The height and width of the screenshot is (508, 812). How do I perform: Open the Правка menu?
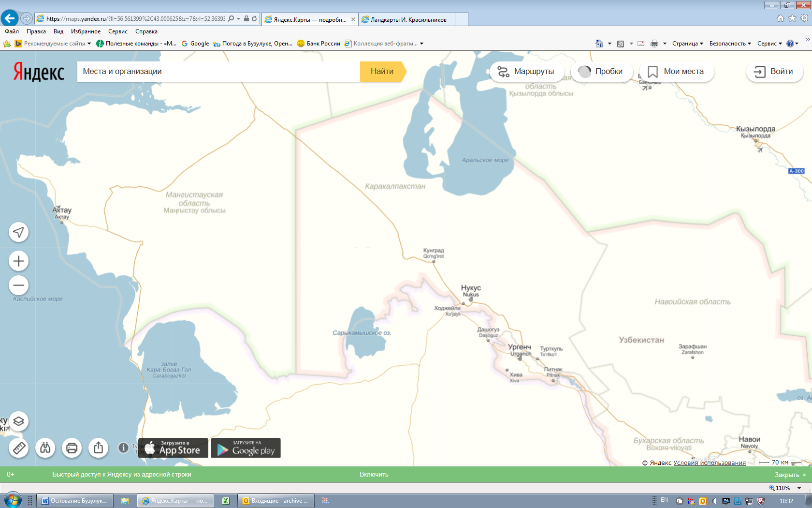(x=36, y=31)
